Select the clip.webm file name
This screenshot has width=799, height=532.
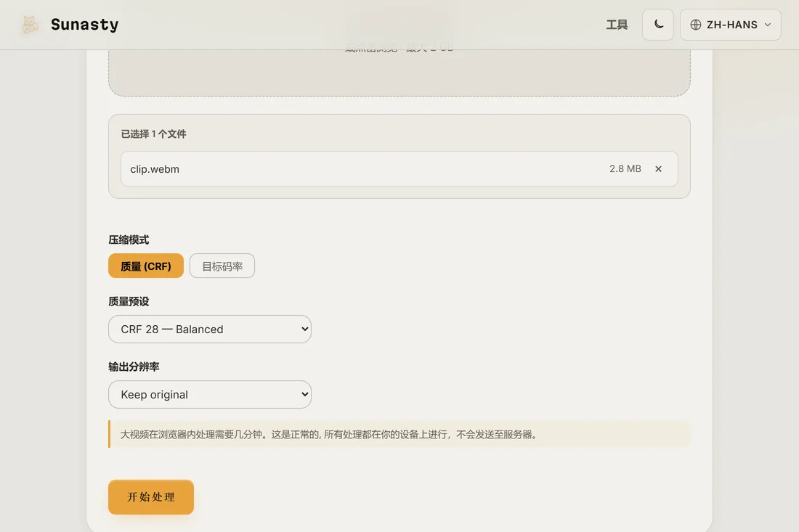tap(155, 169)
